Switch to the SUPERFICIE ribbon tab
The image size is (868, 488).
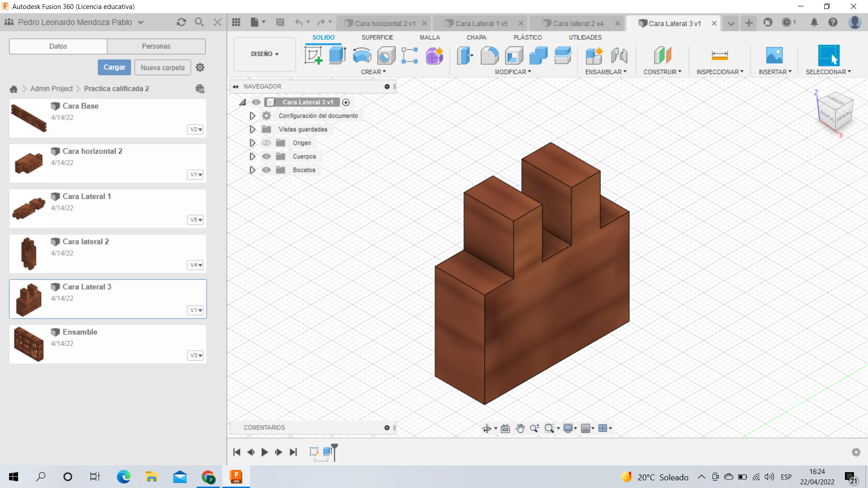[377, 38]
